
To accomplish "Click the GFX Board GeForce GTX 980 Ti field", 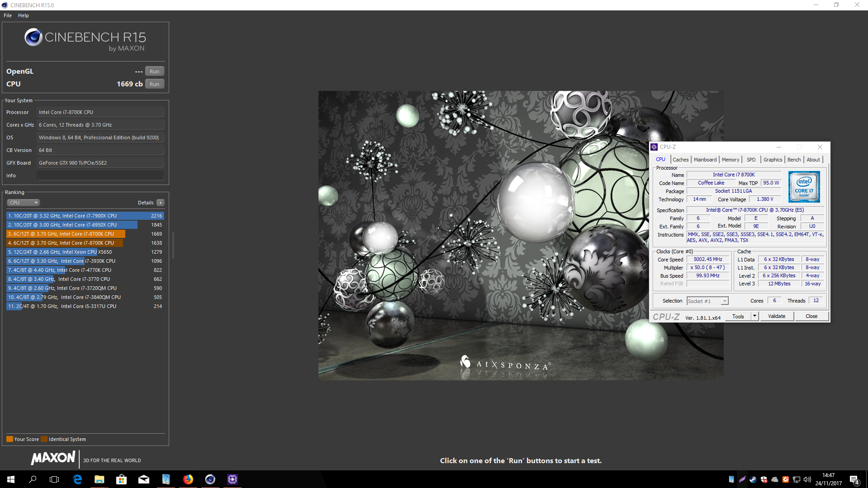I will (100, 163).
